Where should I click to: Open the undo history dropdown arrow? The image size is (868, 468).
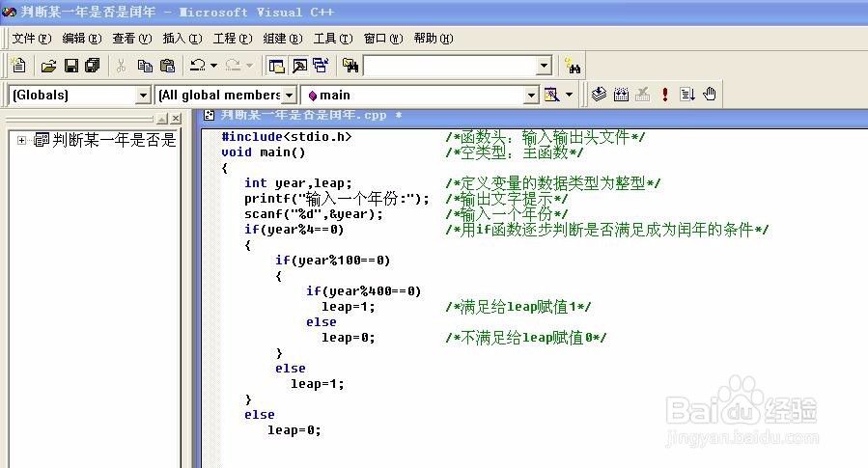[213, 66]
